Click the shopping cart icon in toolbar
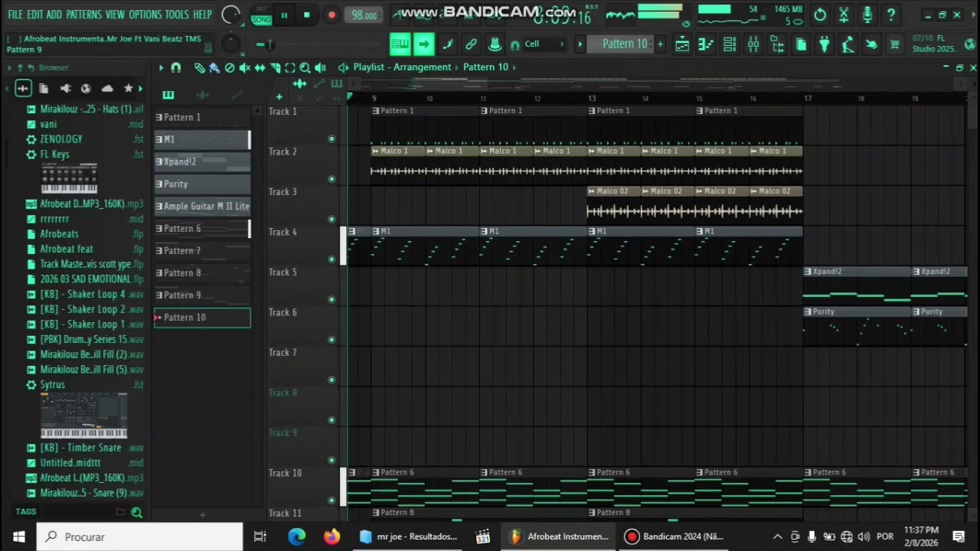980x551 pixels. [894, 44]
